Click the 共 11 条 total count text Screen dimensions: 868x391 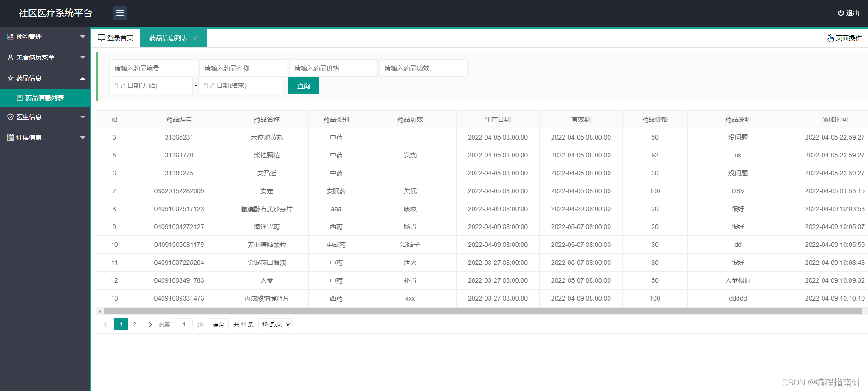click(243, 324)
